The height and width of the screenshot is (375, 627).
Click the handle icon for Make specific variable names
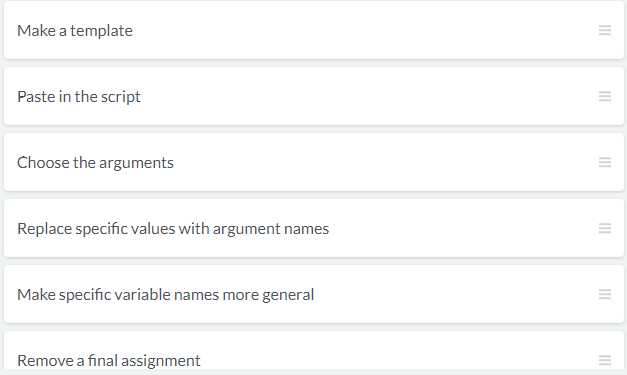point(605,294)
